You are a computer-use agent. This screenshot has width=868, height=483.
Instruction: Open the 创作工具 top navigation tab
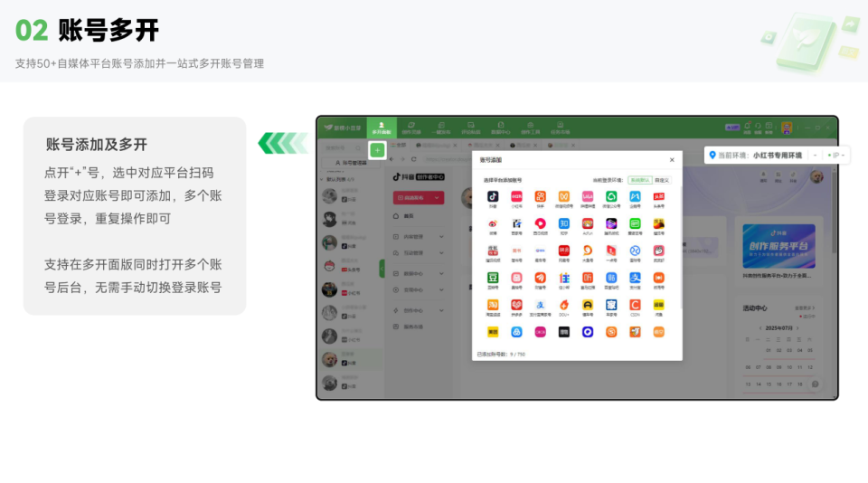[x=531, y=128]
